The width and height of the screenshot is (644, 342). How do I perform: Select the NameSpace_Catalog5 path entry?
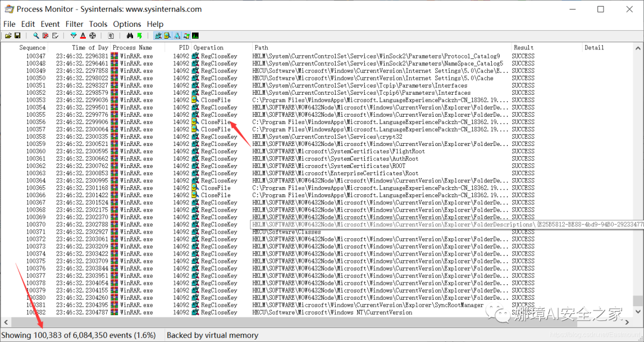tap(378, 64)
